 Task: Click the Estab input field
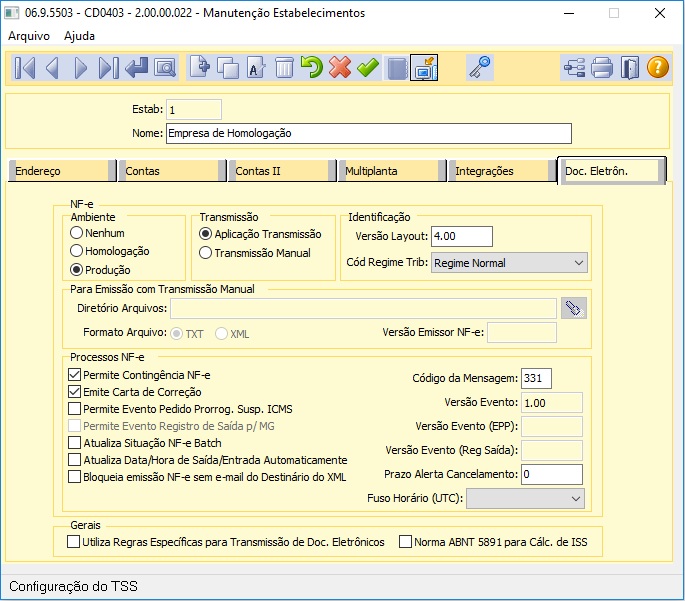coord(194,110)
